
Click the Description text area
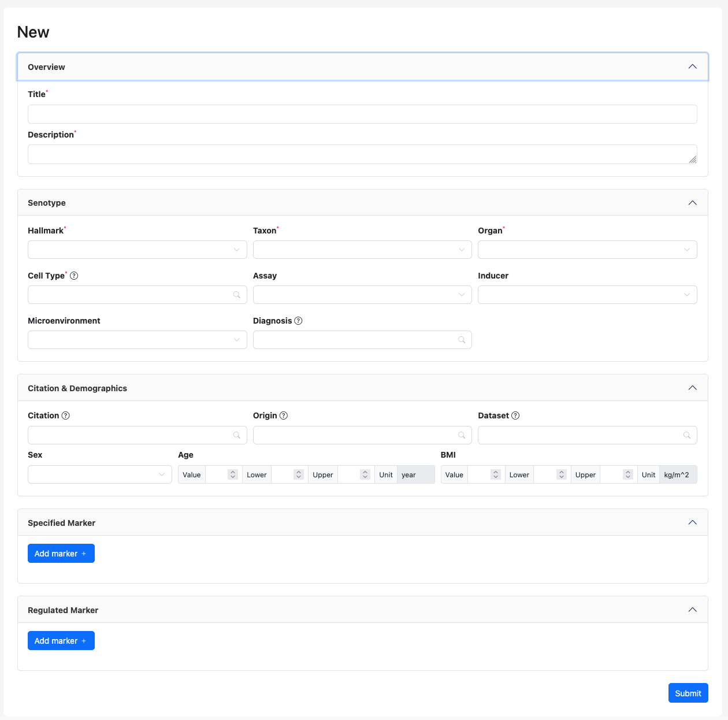pyautogui.click(x=362, y=154)
